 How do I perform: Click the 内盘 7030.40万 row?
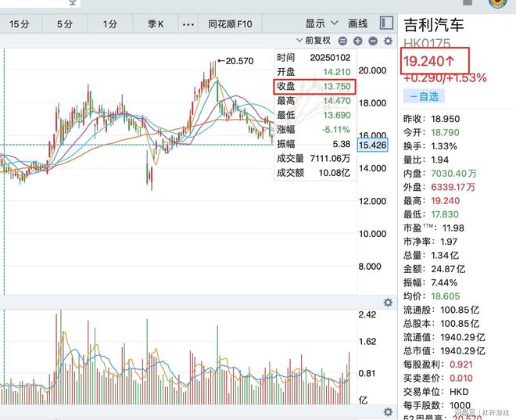440,174
